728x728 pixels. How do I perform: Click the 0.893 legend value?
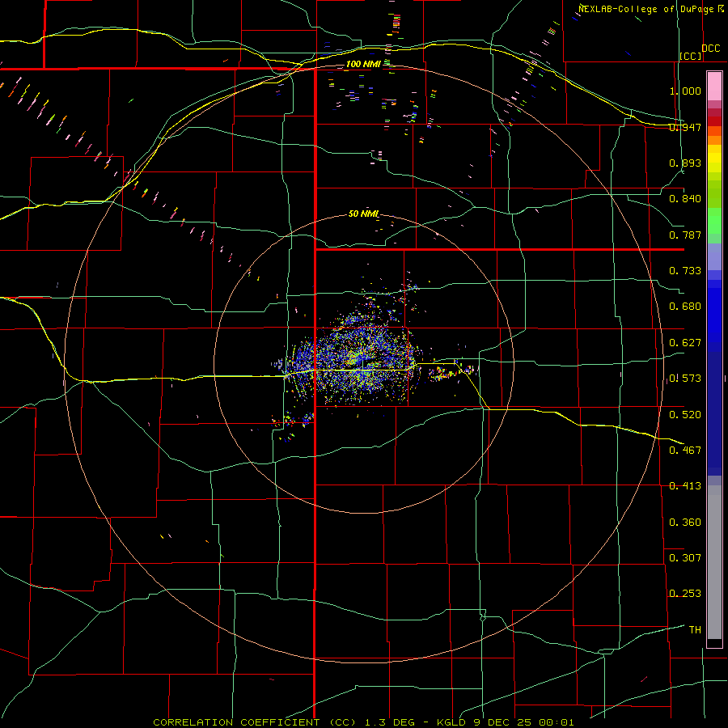click(x=685, y=163)
